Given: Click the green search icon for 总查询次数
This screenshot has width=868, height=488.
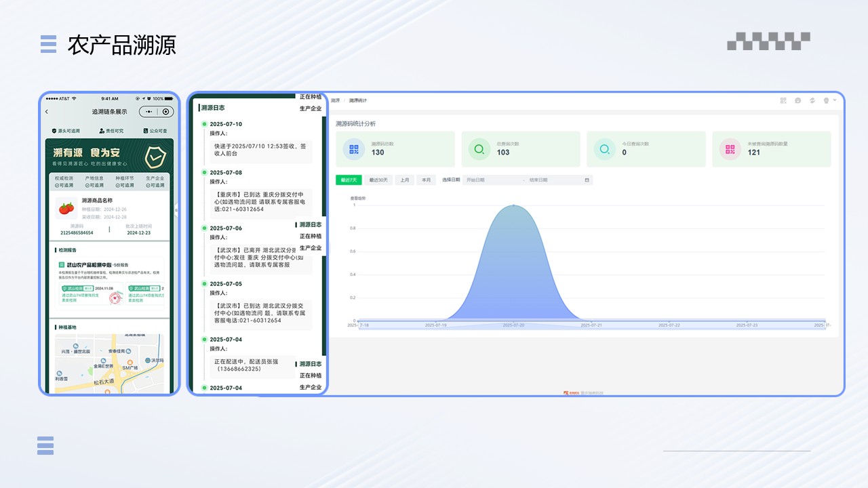Looking at the screenshot, I should (x=479, y=149).
